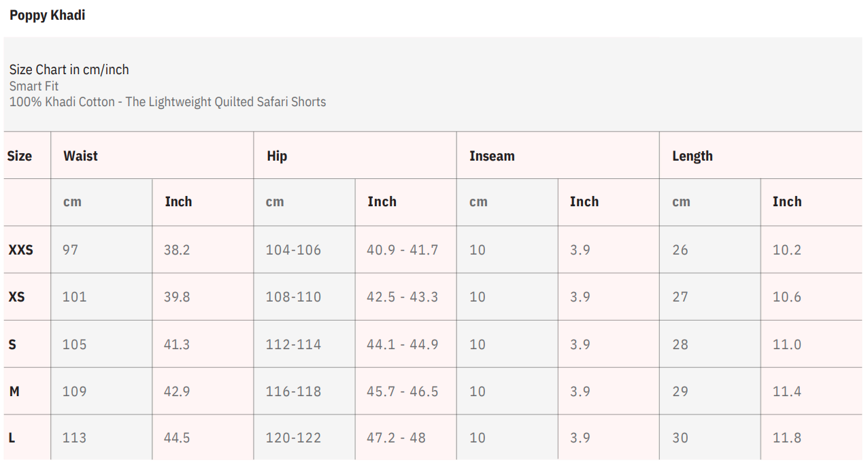This screenshot has height=469, width=868.
Task: Click the Hip column header
Action: 277,156
